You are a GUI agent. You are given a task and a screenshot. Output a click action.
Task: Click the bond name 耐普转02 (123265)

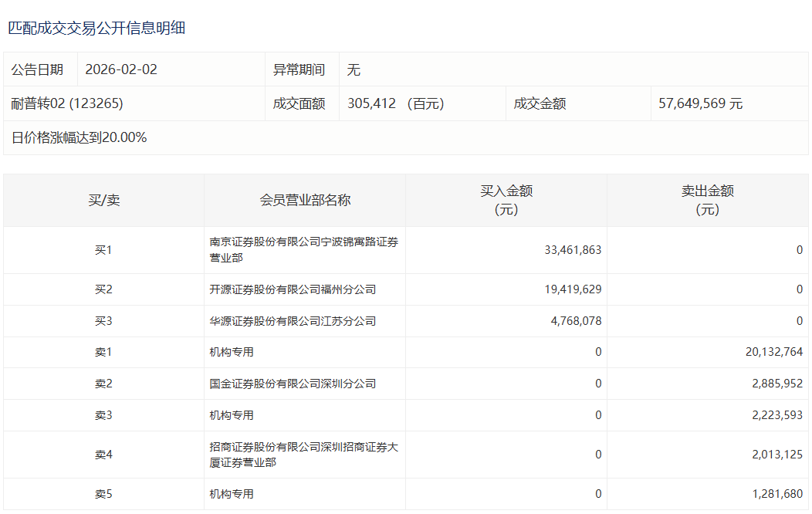click(x=67, y=103)
